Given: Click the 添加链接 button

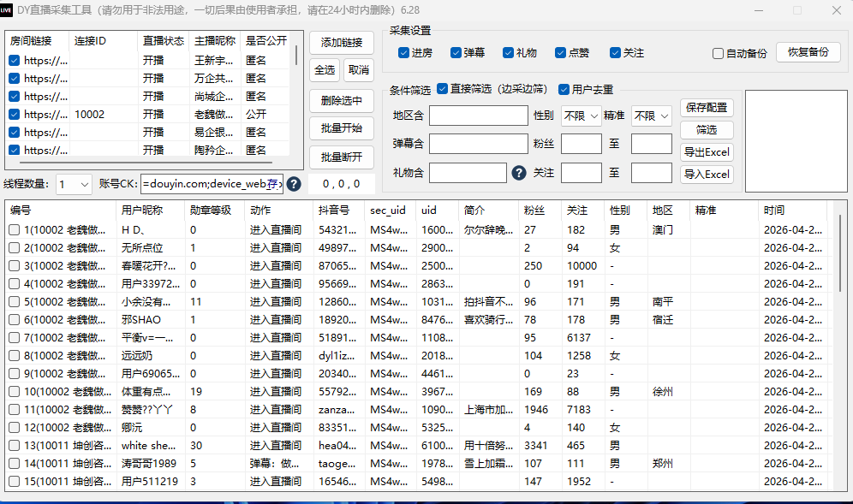Looking at the screenshot, I should (x=342, y=43).
